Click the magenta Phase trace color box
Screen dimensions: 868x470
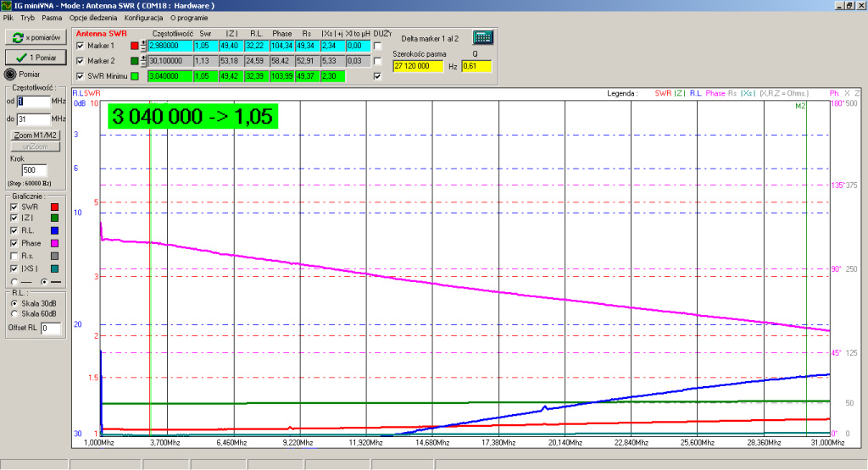tap(54, 243)
